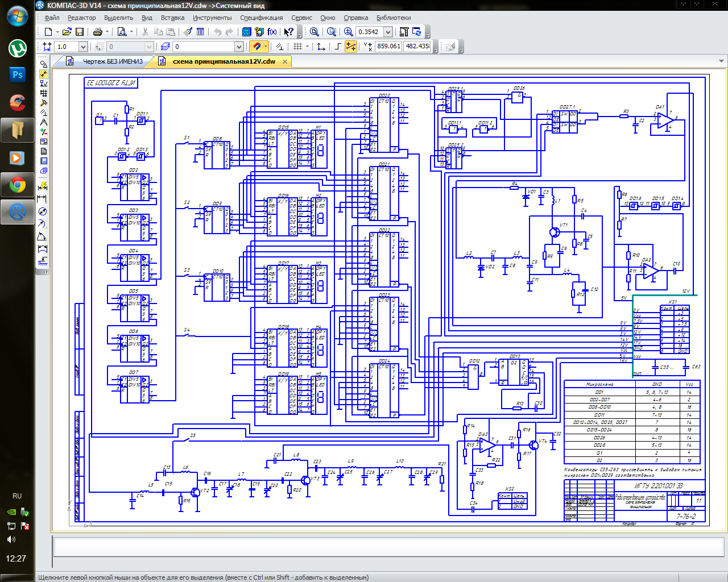
Task: Launch Photoshop from the taskbar
Action: tap(18, 74)
